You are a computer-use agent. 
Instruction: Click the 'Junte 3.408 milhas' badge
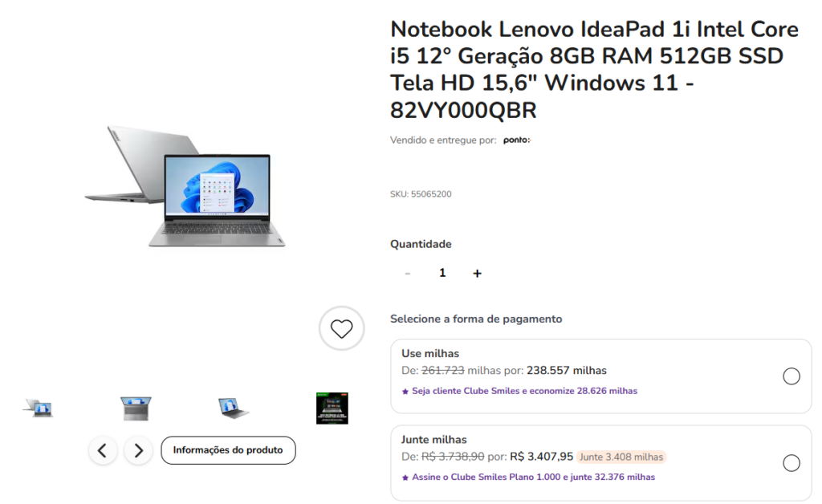[621, 457]
